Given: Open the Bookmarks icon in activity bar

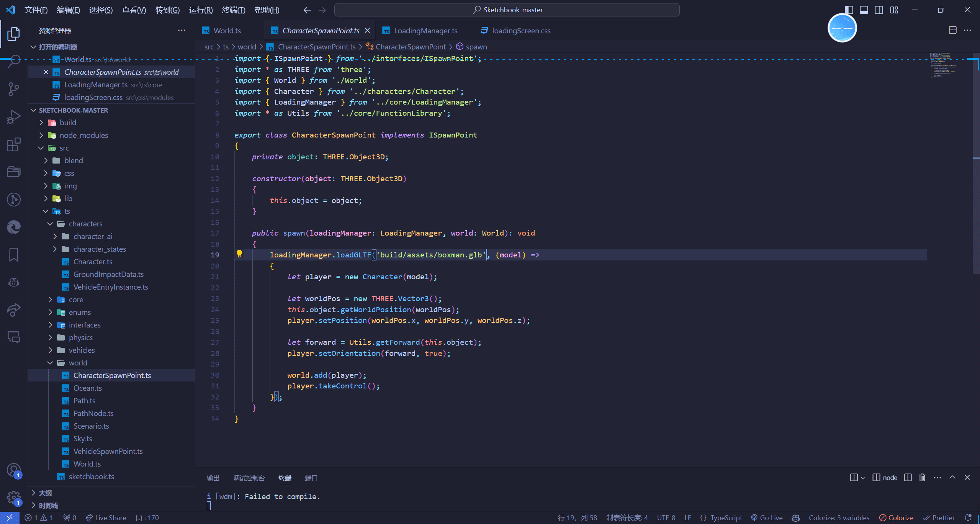Looking at the screenshot, I should click(14, 255).
